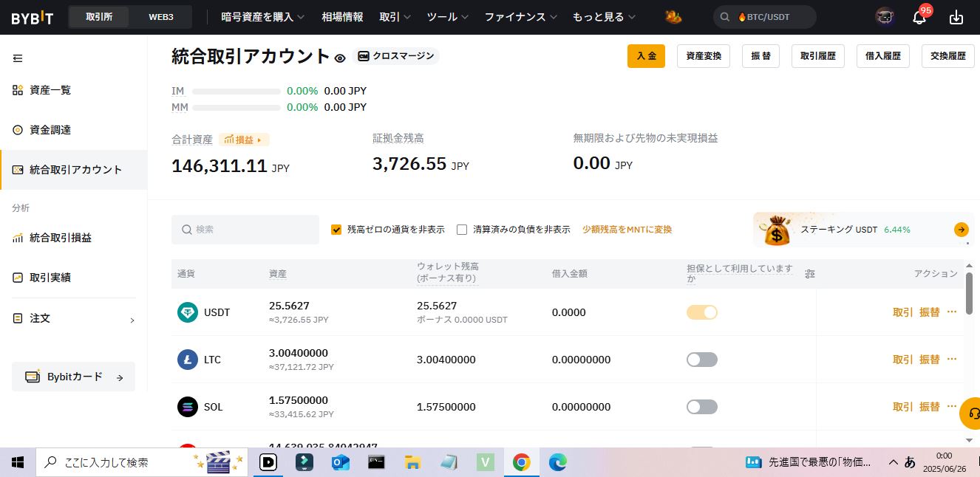The width and height of the screenshot is (980, 477).
Task: Uncheck 残高ゼロの通貨を非表示 checkbox
Action: (x=336, y=230)
